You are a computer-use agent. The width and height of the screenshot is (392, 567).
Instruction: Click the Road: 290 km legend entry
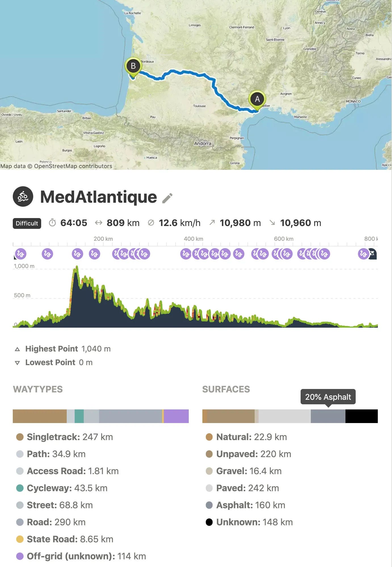pyautogui.click(x=51, y=522)
